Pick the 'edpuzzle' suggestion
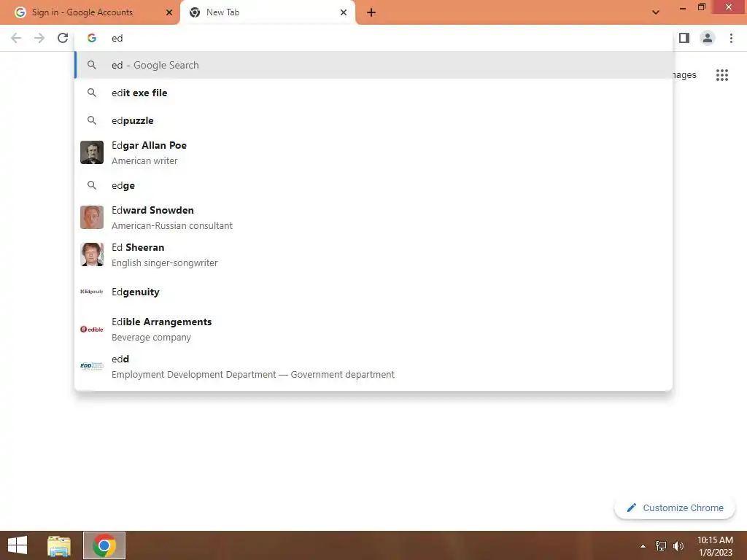This screenshot has width=747, height=560. (374, 120)
